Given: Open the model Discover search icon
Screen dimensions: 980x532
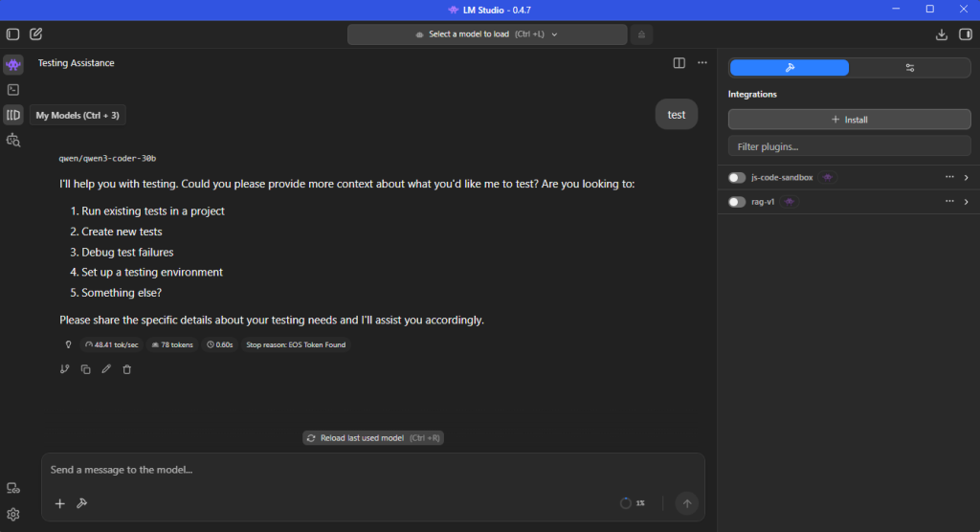Looking at the screenshot, I should pos(13,140).
